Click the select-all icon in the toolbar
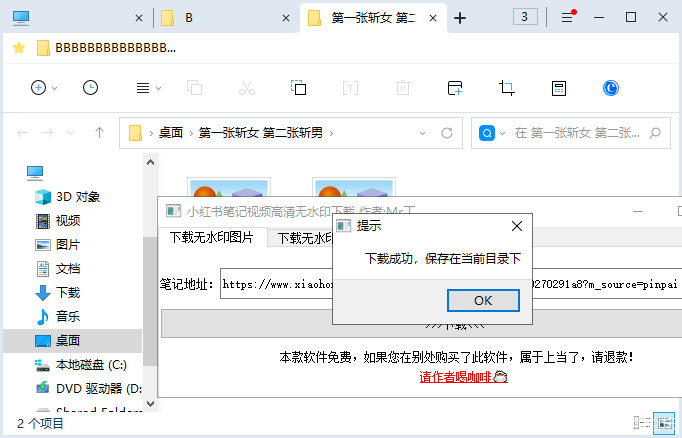 (298, 88)
